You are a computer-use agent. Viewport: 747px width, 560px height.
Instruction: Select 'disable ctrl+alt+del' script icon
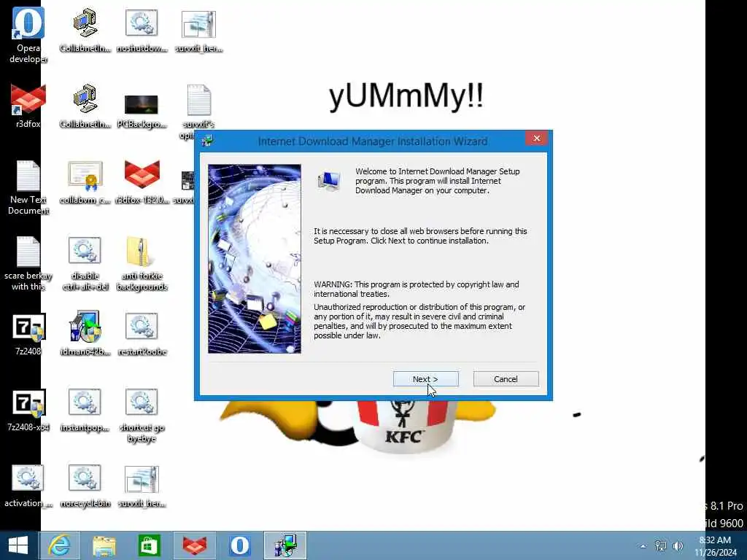tap(85, 263)
